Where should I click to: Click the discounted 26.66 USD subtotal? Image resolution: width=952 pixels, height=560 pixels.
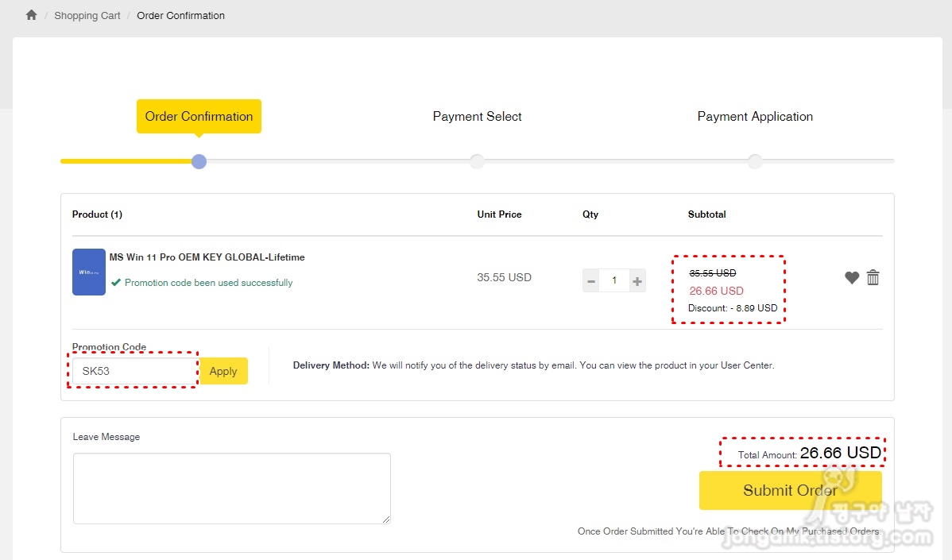717,291
